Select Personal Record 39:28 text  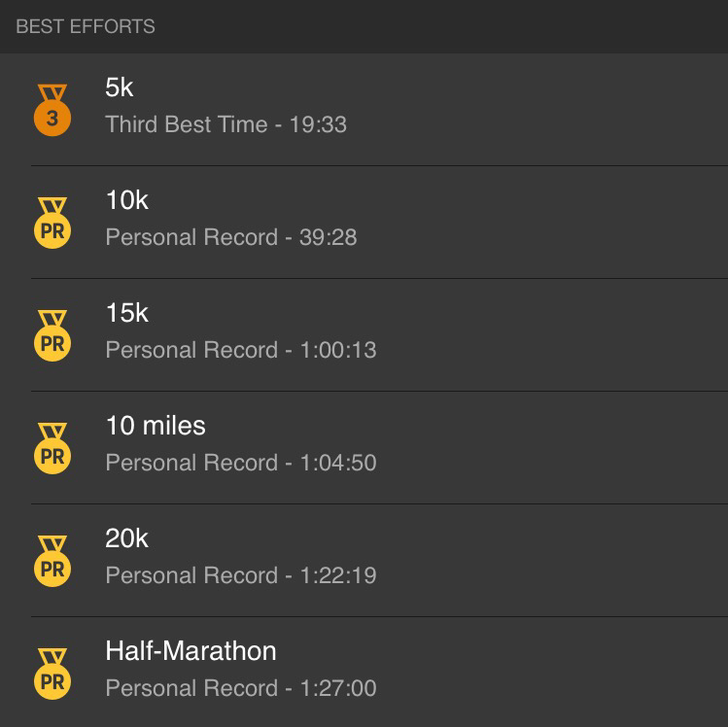click(x=231, y=237)
